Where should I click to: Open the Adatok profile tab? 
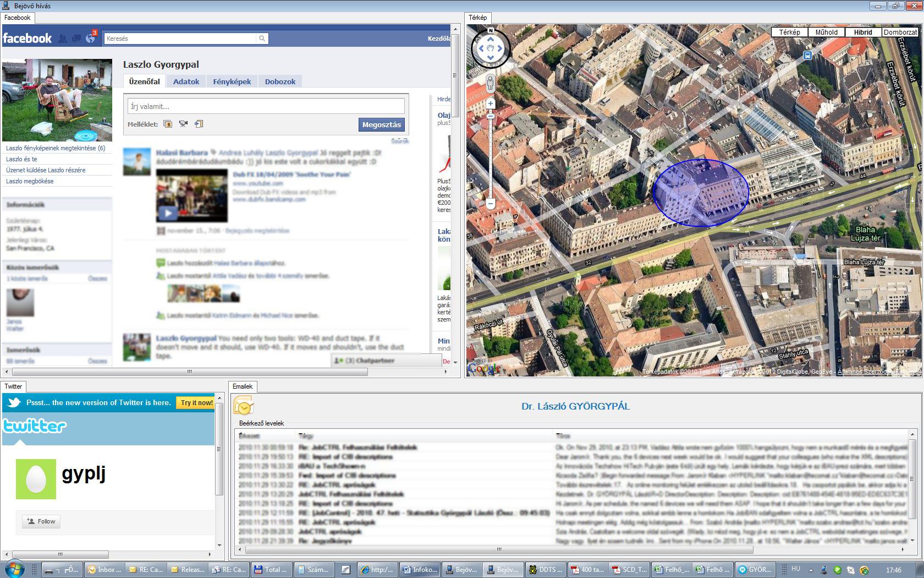(x=186, y=81)
